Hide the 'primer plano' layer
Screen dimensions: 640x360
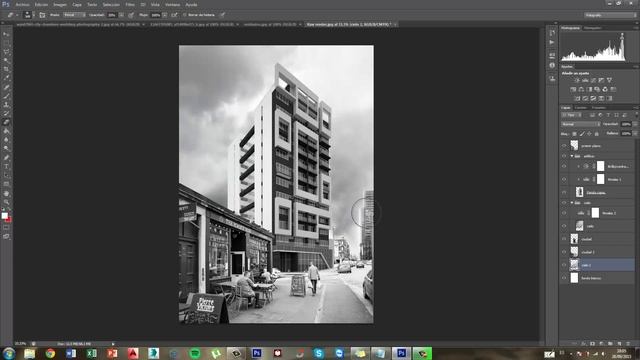pos(564,145)
